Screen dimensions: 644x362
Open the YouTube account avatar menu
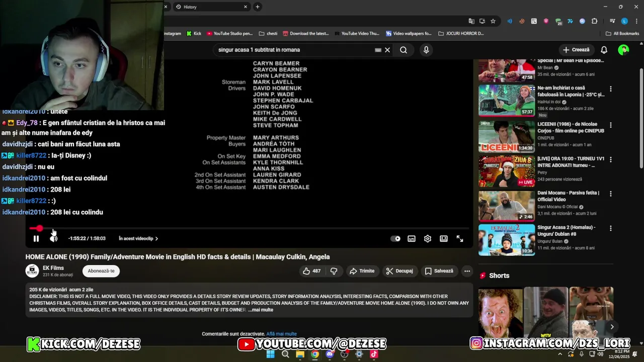pyautogui.click(x=623, y=50)
